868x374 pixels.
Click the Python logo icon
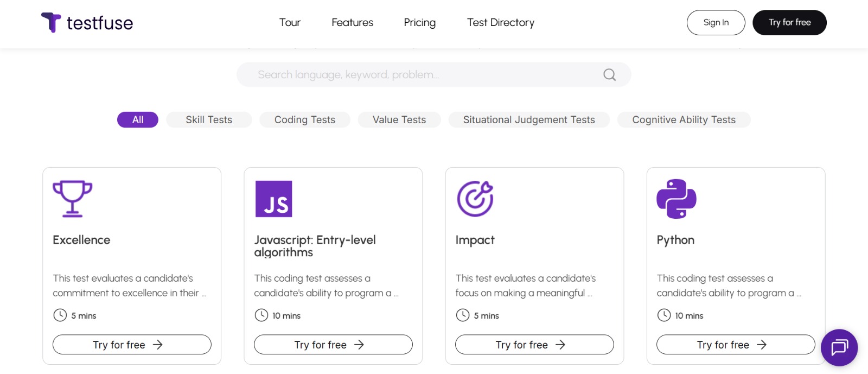click(676, 199)
